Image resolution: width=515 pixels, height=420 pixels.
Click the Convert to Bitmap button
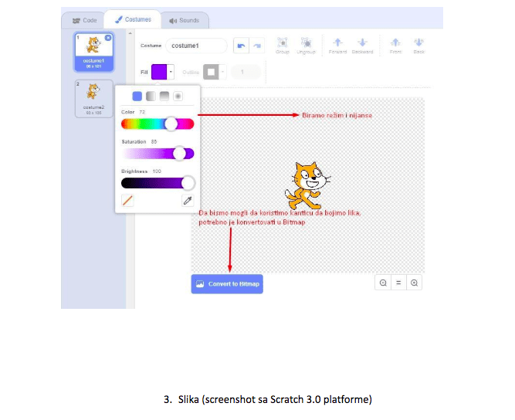coord(227,283)
